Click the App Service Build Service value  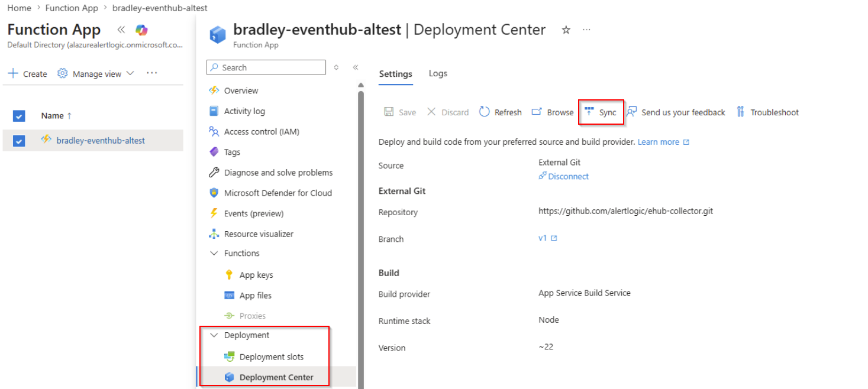click(x=585, y=293)
